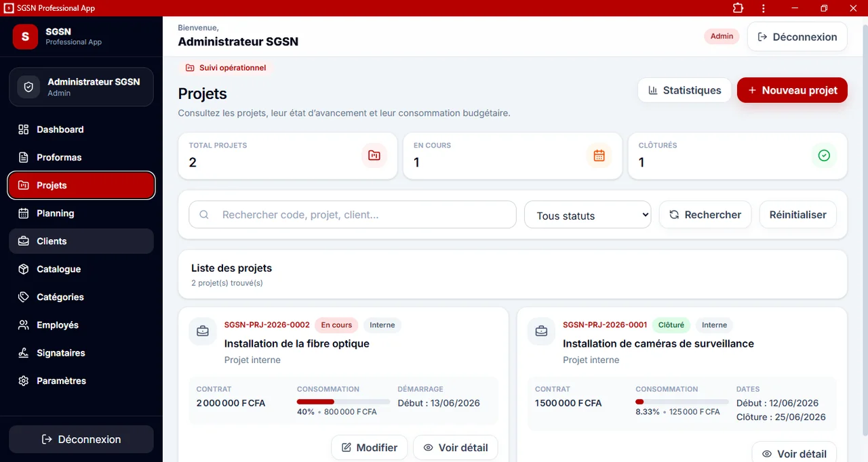Click the En cours status badge
Viewport: 868px width, 462px height.
pos(336,325)
